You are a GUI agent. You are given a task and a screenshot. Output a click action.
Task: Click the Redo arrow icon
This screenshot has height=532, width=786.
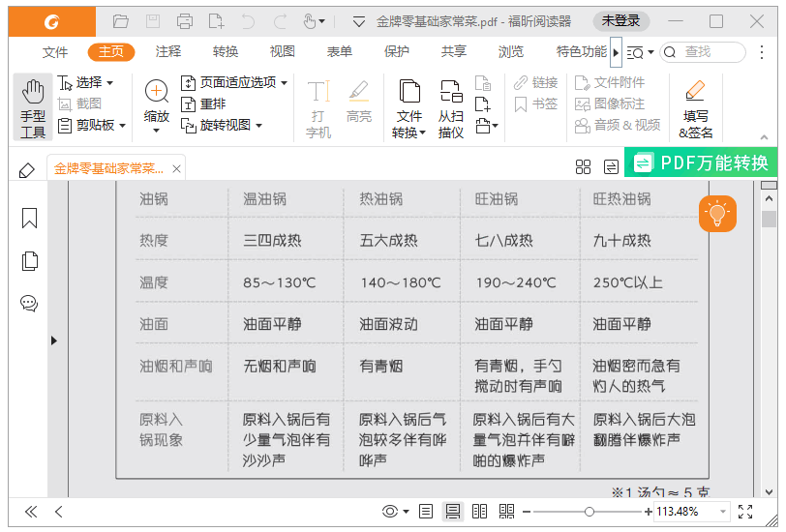tap(280, 21)
